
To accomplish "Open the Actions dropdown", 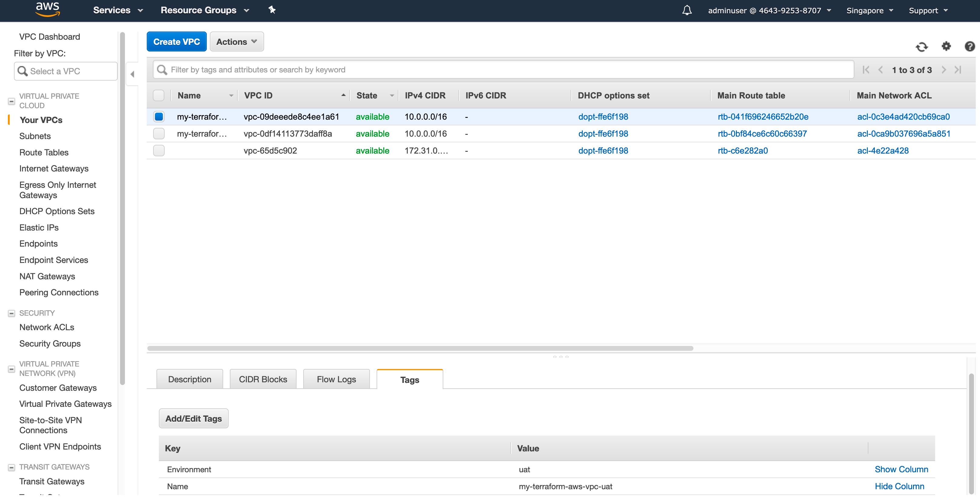I will pos(236,41).
